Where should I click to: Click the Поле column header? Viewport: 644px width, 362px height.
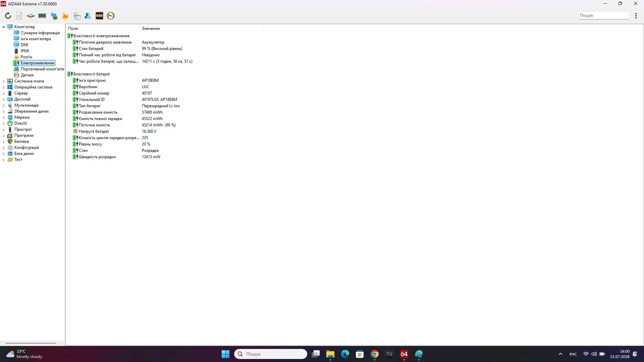pyautogui.click(x=103, y=28)
